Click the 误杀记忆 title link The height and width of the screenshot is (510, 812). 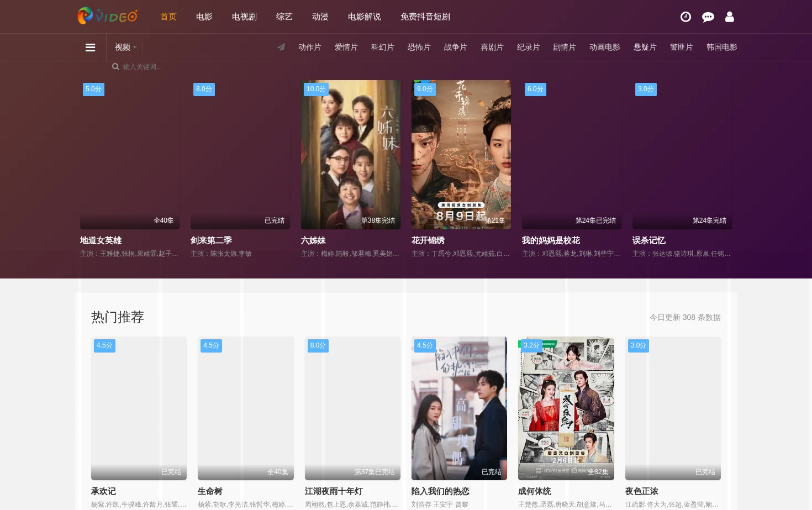[x=649, y=240]
